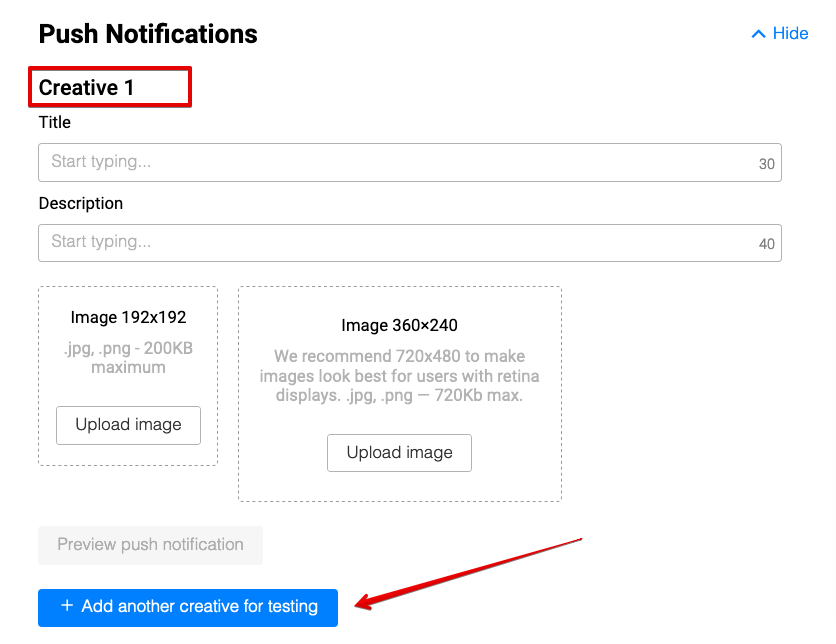Image resolution: width=836 pixels, height=644 pixels.
Task: Focus the Description text field
Action: pos(395,243)
